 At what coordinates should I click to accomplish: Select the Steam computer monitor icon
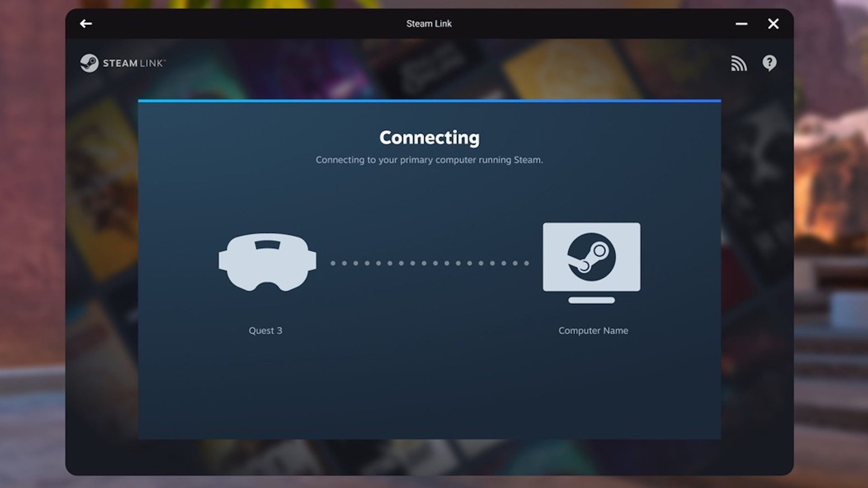[591, 262]
